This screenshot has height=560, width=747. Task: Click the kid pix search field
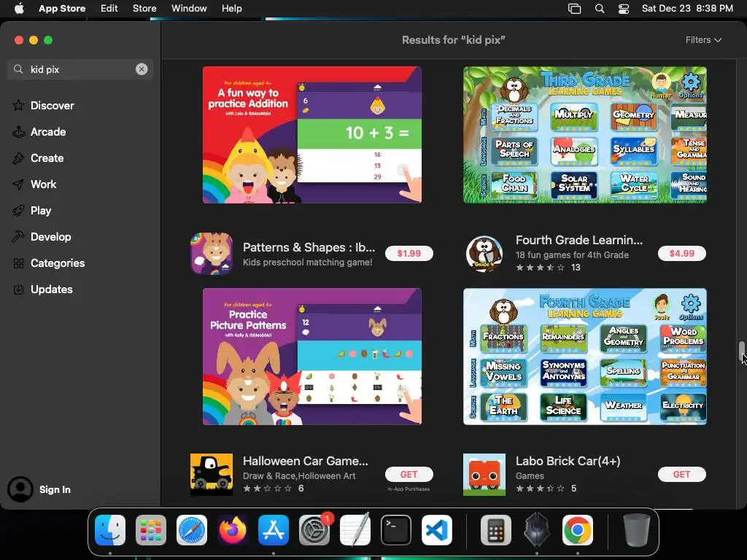80,69
